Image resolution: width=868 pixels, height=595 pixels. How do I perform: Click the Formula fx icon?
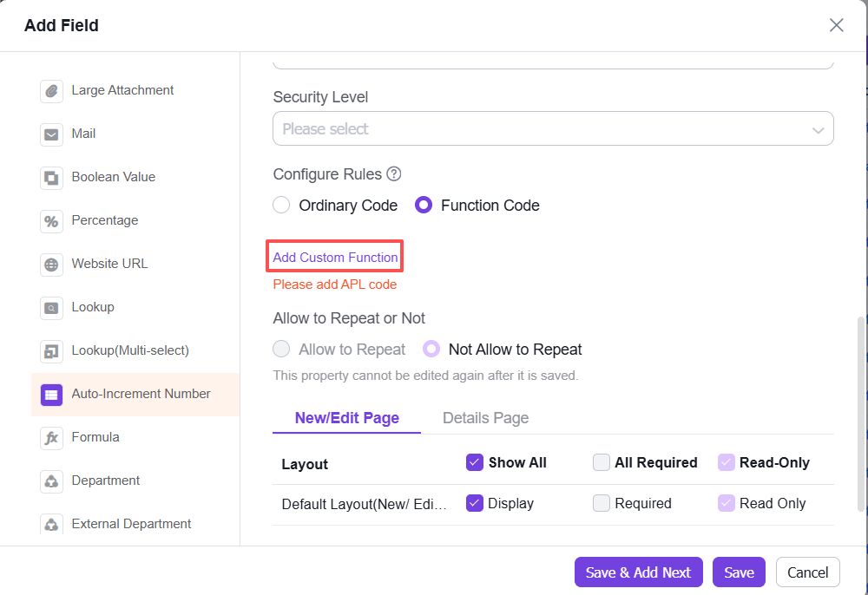click(51, 438)
